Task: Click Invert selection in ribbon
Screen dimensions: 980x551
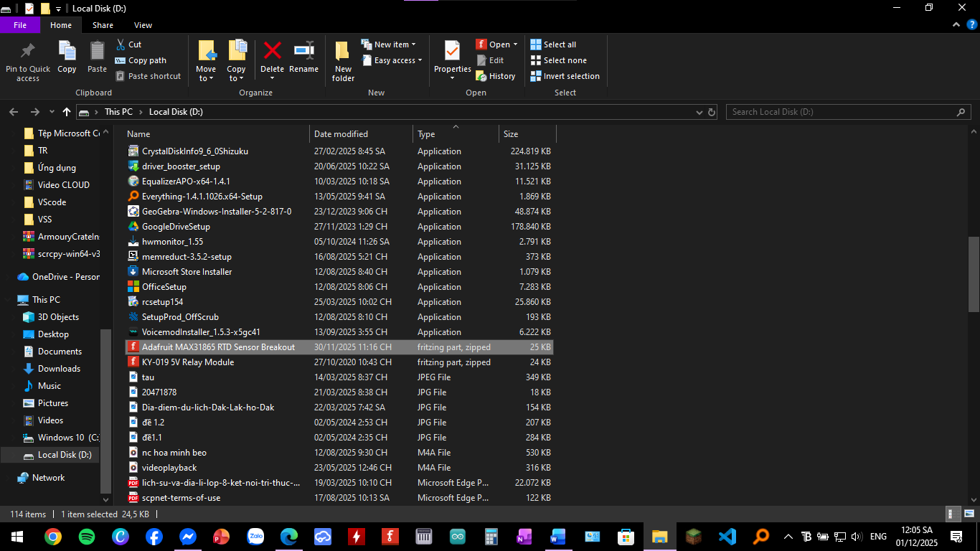Action: 565,76
